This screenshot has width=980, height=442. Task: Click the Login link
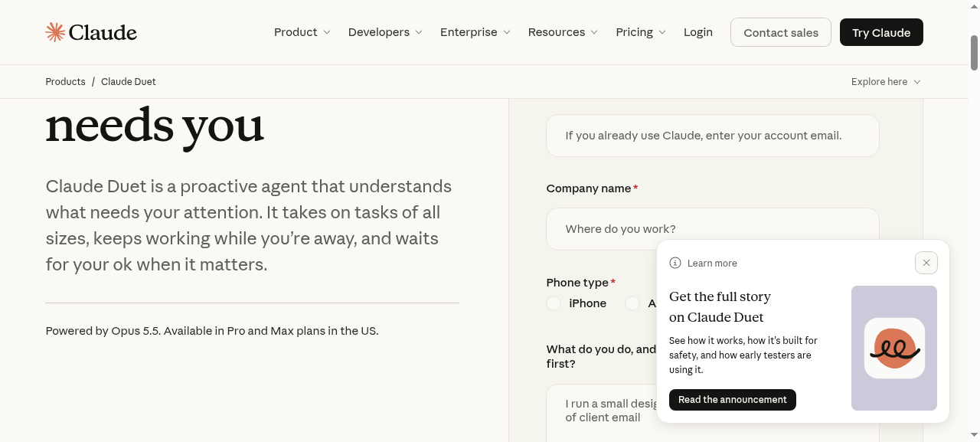click(698, 32)
